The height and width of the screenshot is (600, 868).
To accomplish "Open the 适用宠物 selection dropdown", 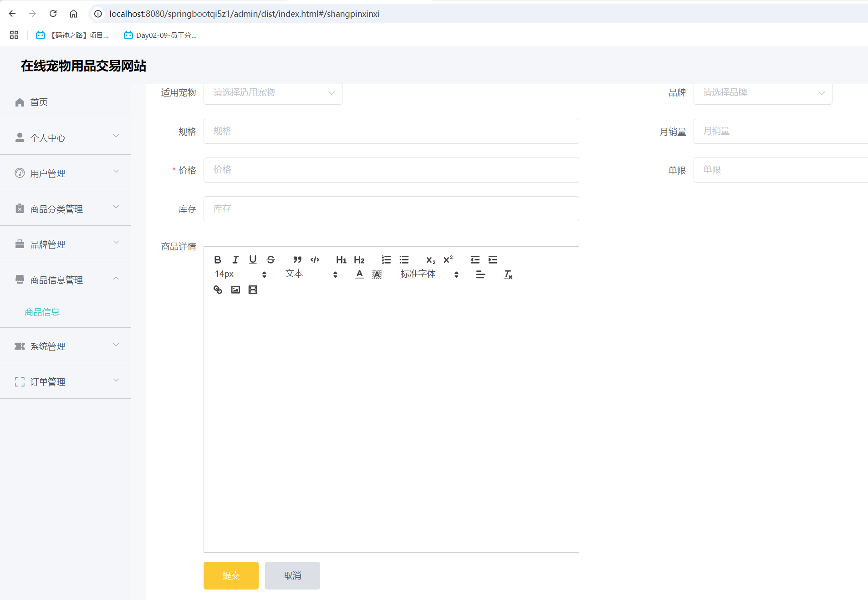I will click(273, 93).
